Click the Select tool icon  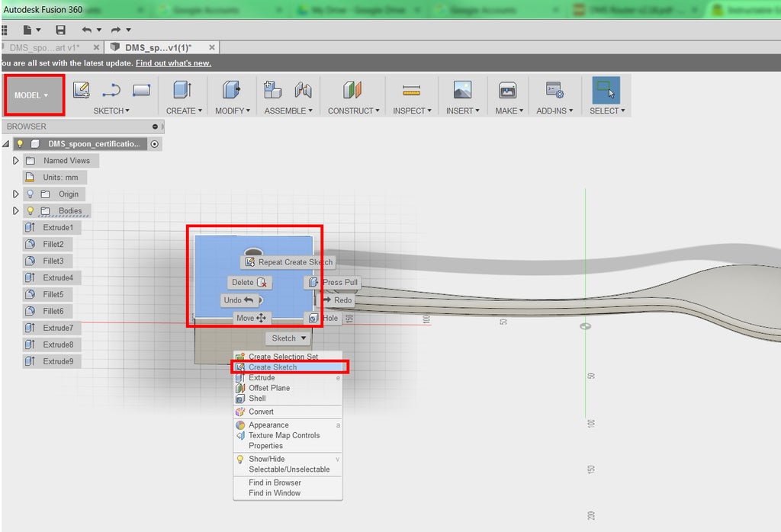[606, 90]
